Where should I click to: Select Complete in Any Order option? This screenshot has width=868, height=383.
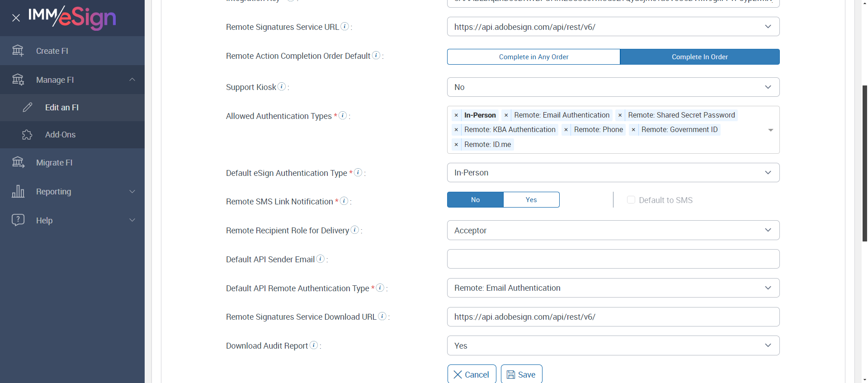click(533, 57)
